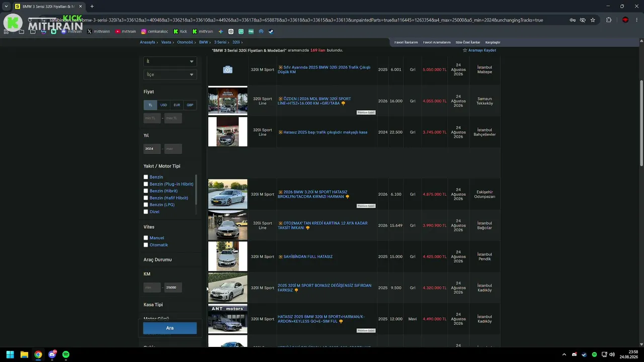Viewport: 644px width, 362px height.
Task: Open the tab search dropdown arrow
Action: point(6,7)
